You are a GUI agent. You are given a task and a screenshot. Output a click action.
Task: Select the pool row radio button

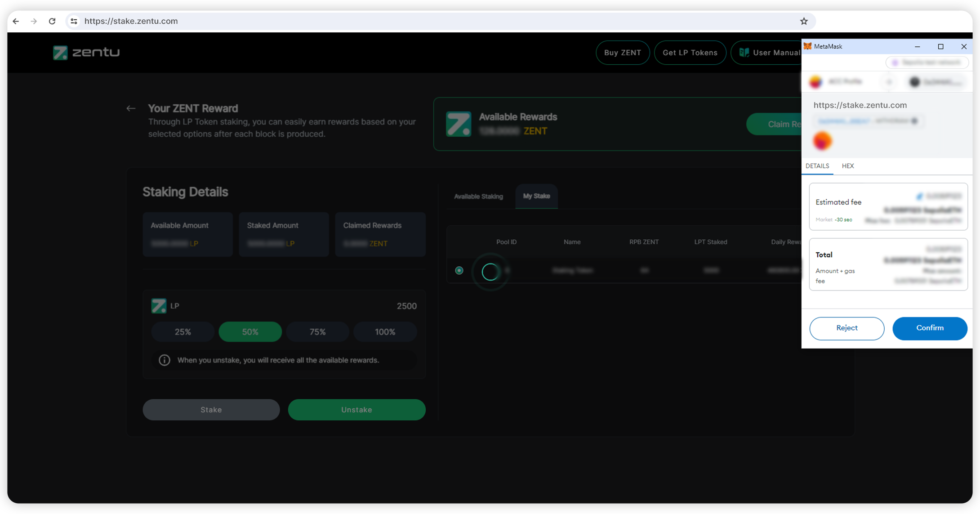pyautogui.click(x=459, y=270)
